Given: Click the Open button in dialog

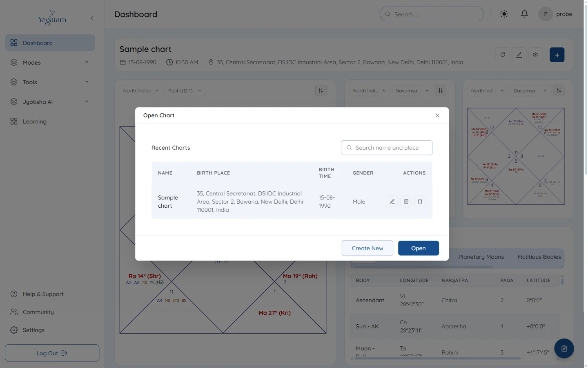Looking at the screenshot, I should [x=419, y=248].
